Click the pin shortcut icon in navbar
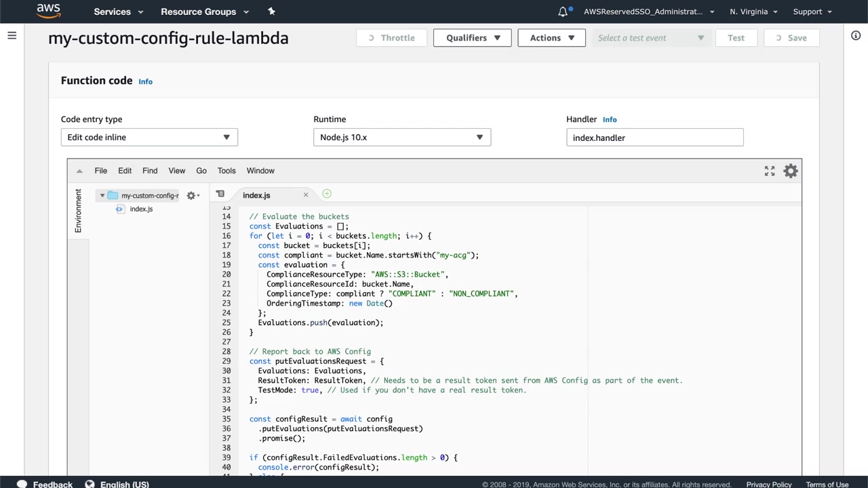Viewport: 868px width, 488px height. point(271,12)
